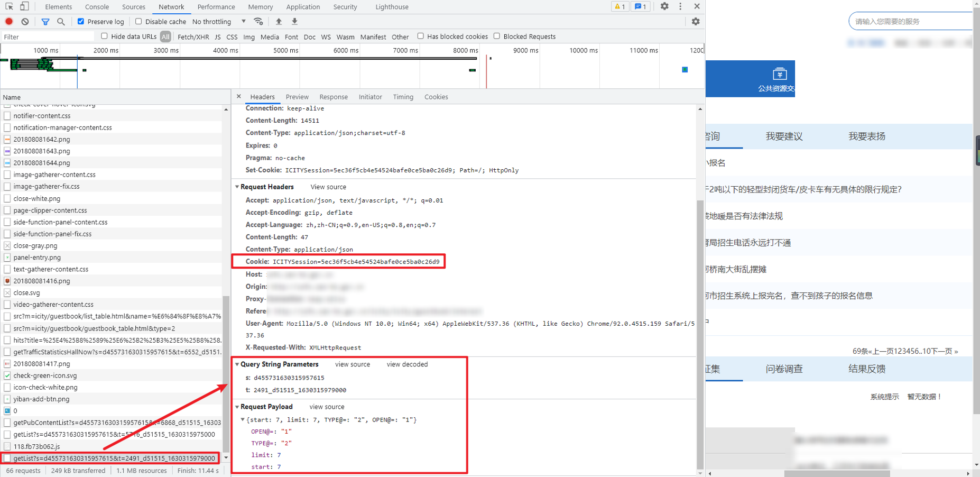Open the 问卷调查 page tab
The width and height of the screenshot is (980, 477).
784,369
